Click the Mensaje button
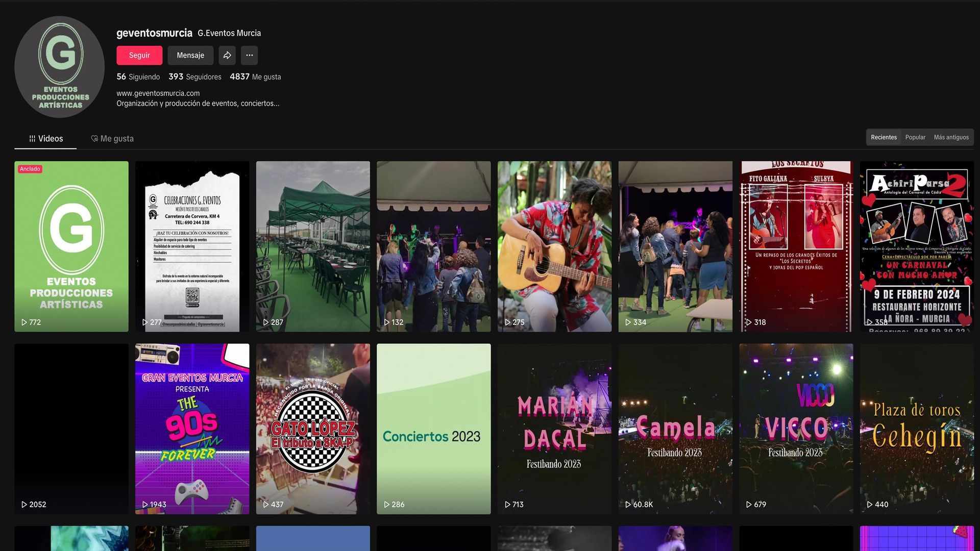Image resolution: width=980 pixels, height=551 pixels. tap(190, 55)
